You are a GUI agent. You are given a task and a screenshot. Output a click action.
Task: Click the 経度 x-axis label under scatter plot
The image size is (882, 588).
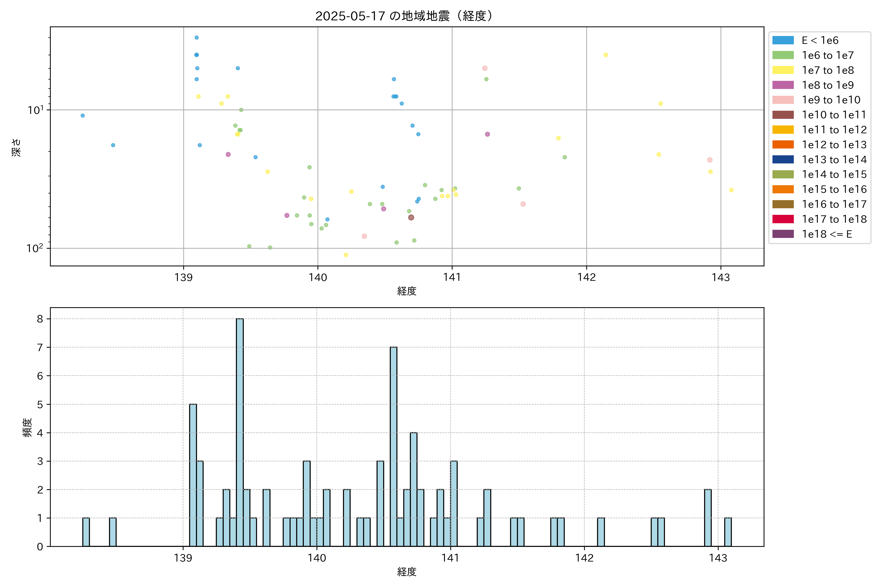tap(406, 291)
